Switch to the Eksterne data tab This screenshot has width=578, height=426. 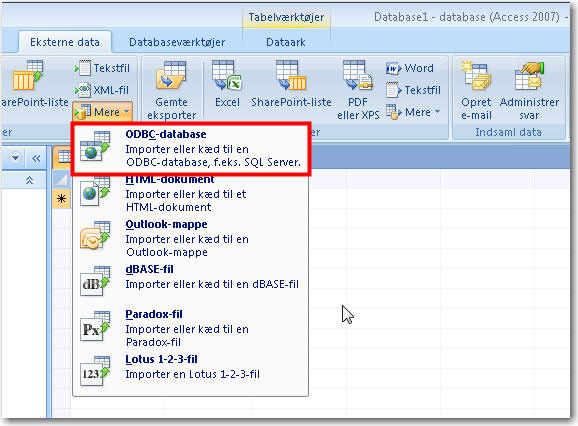coord(65,42)
